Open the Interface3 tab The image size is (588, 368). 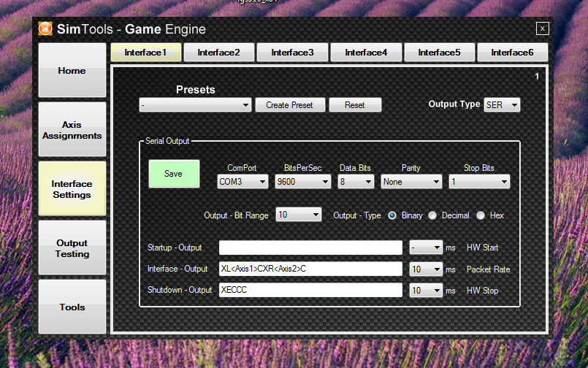click(x=292, y=53)
